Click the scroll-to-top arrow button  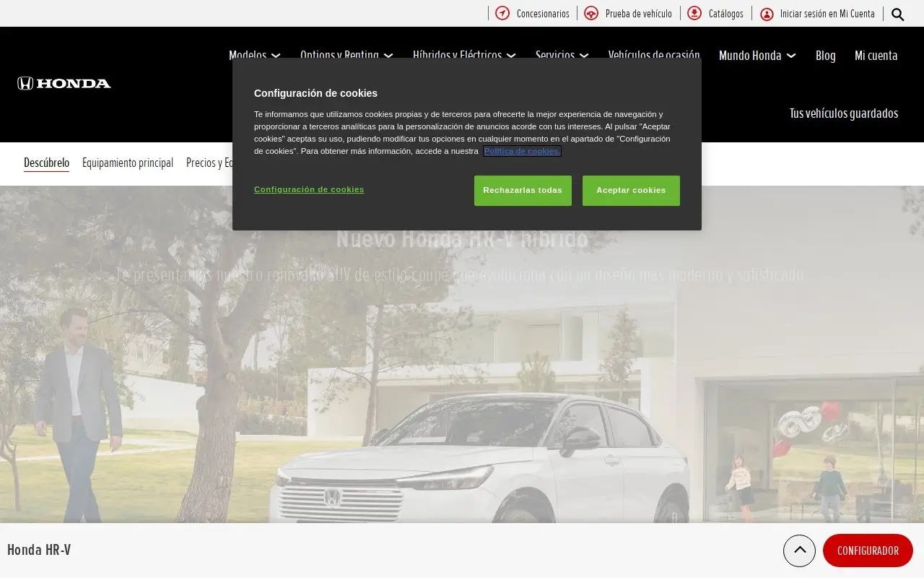pyautogui.click(x=799, y=551)
